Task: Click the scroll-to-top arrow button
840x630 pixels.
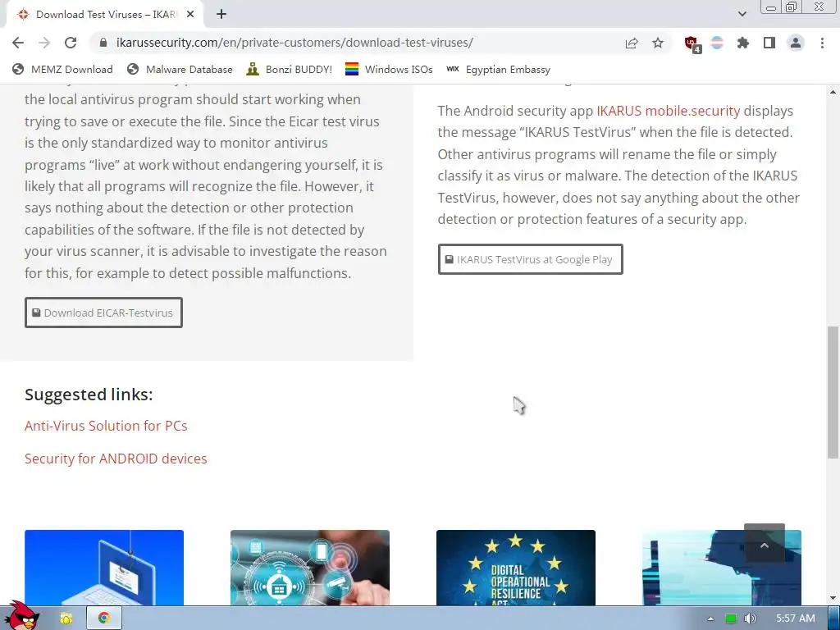Action: coord(765,545)
